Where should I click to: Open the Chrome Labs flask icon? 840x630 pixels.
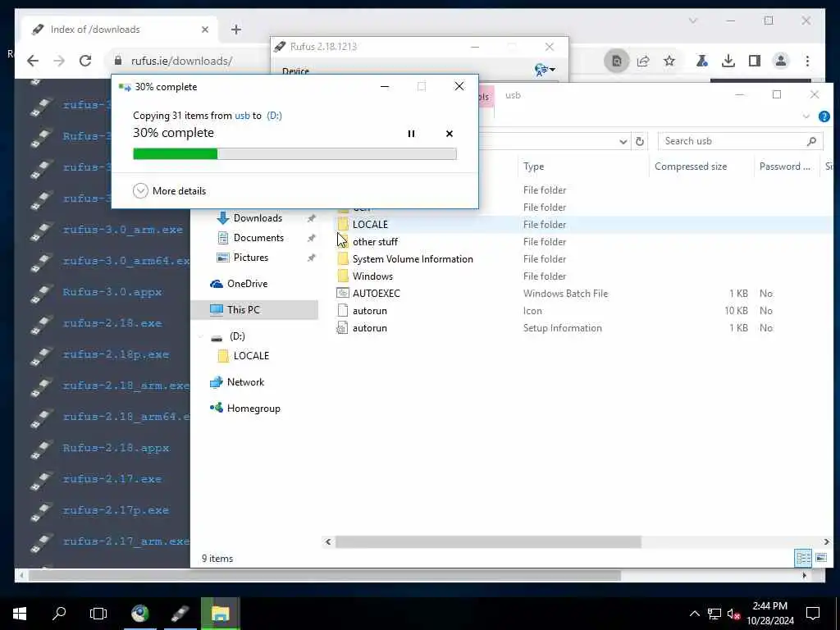[x=702, y=61]
